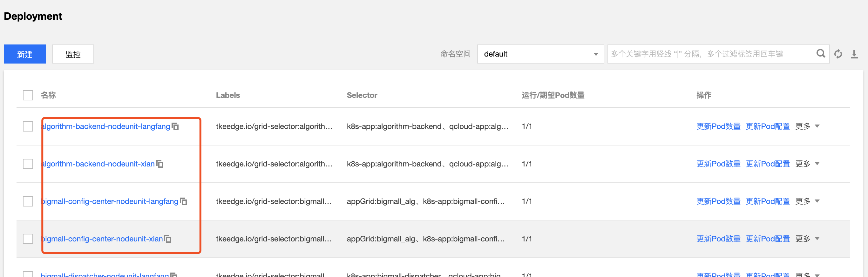868x277 pixels.
Task: Check the bigmall-config-center-nodeunit-langfang row
Action: 28,201
